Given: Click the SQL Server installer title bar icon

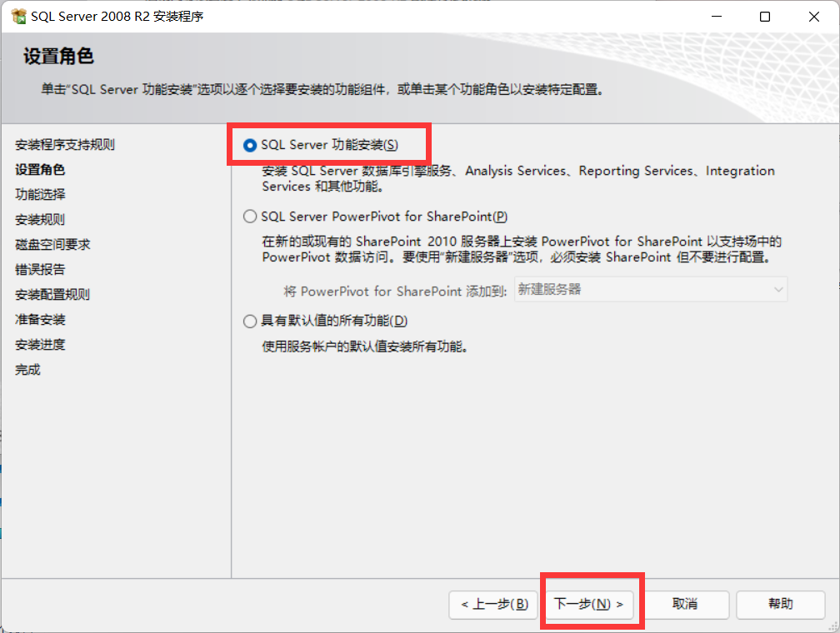Looking at the screenshot, I should [x=18, y=17].
